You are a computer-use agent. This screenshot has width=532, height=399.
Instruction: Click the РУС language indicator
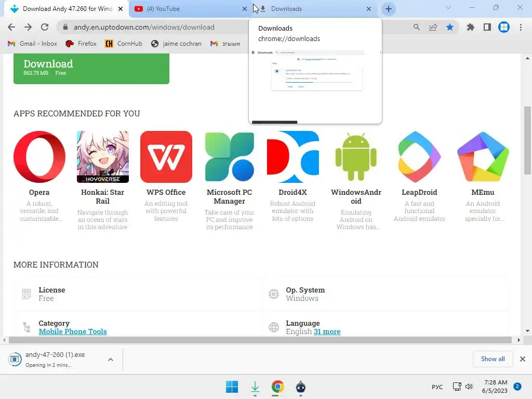click(x=437, y=387)
